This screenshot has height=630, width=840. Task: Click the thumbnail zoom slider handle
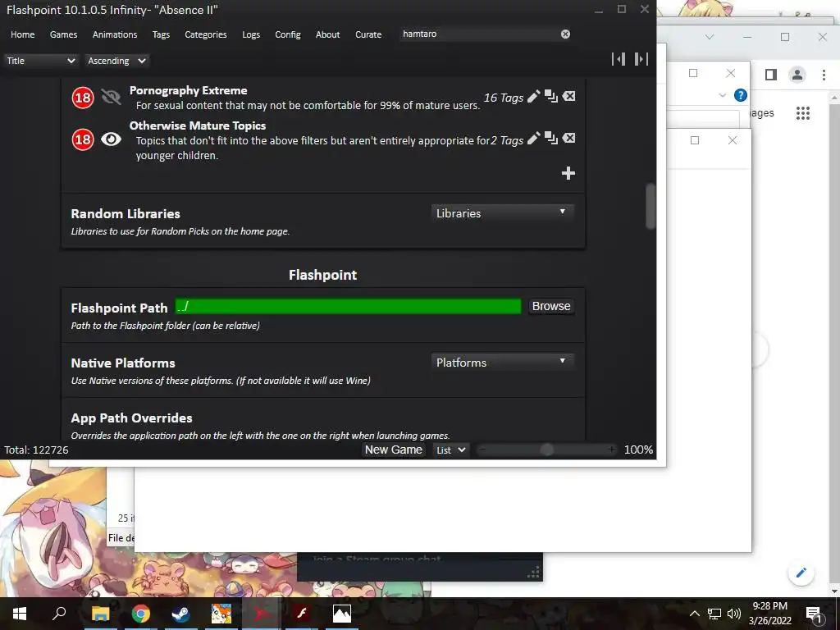pyautogui.click(x=546, y=450)
